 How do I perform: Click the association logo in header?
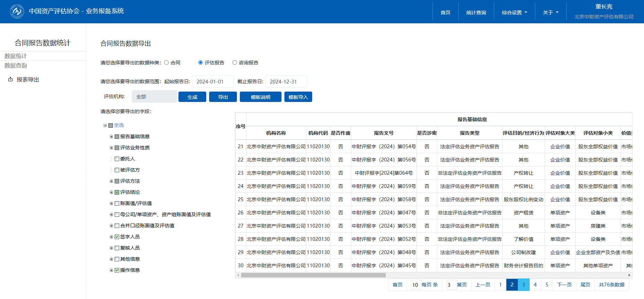(17, 11)
